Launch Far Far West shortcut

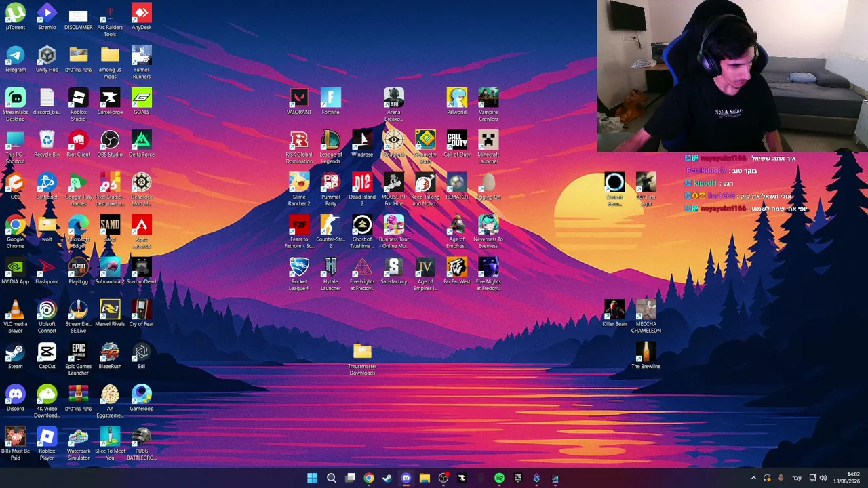click(x=456, y=271)
